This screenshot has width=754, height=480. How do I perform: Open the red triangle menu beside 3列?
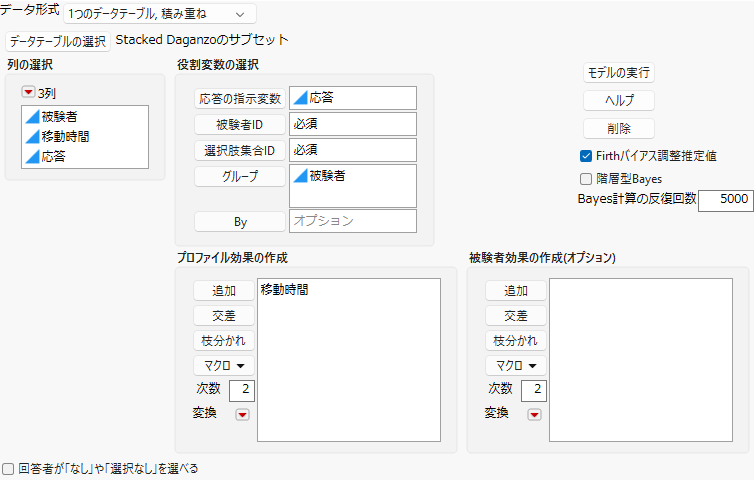click(28, 92)
